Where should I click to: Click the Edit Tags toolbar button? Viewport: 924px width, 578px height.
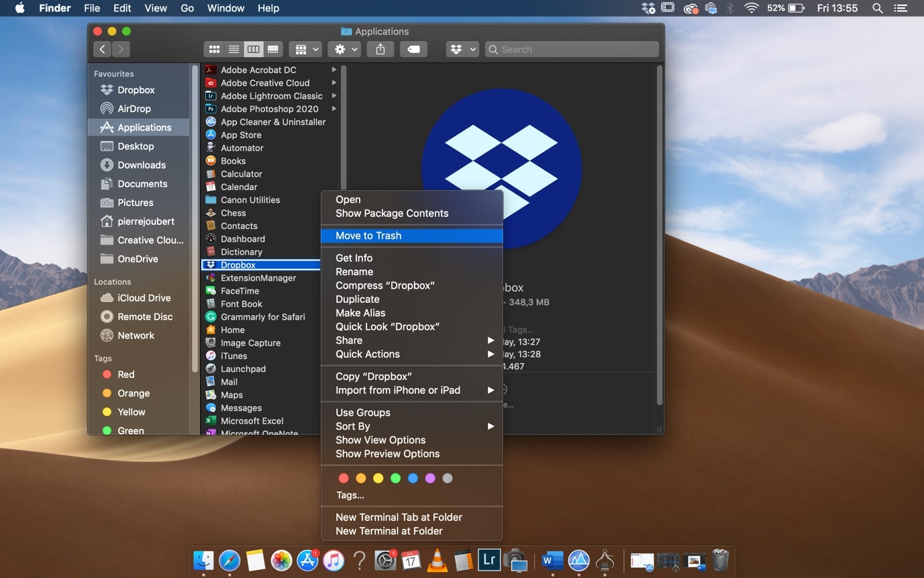[413, 49]
